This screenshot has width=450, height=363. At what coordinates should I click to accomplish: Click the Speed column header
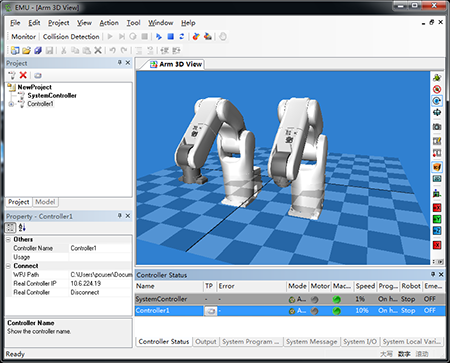click(365, 286)
